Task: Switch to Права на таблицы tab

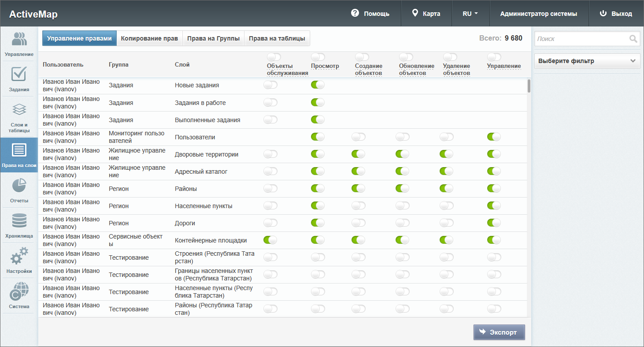Action: 277,38
